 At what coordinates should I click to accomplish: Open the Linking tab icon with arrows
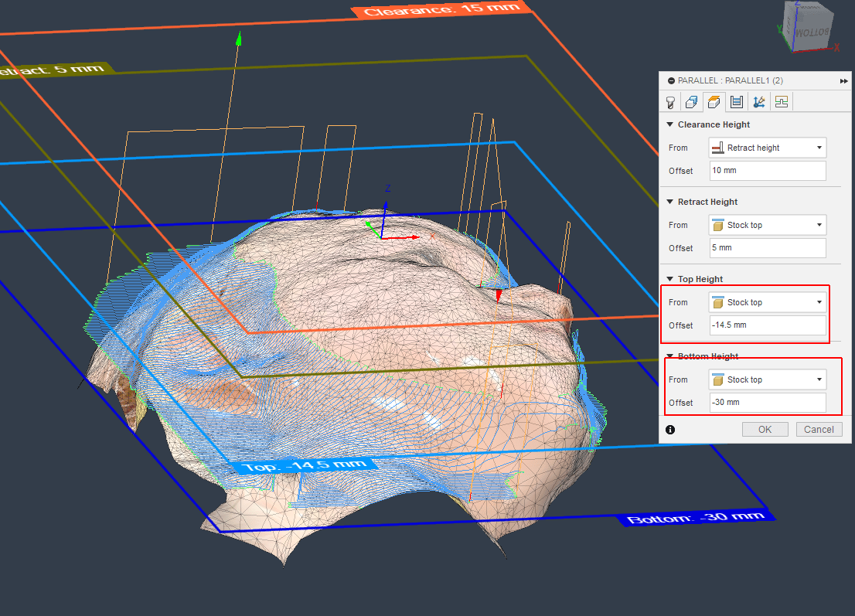(x=758, y=101)
